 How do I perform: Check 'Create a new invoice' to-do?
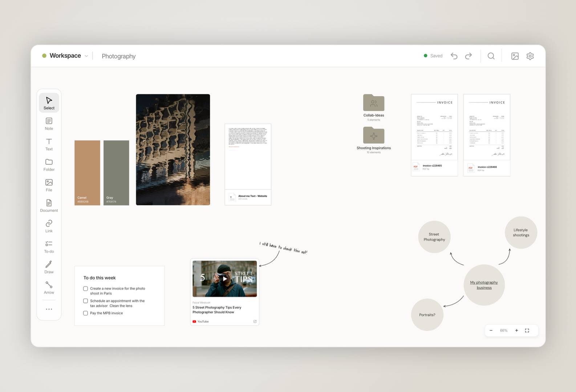[85, 289]
